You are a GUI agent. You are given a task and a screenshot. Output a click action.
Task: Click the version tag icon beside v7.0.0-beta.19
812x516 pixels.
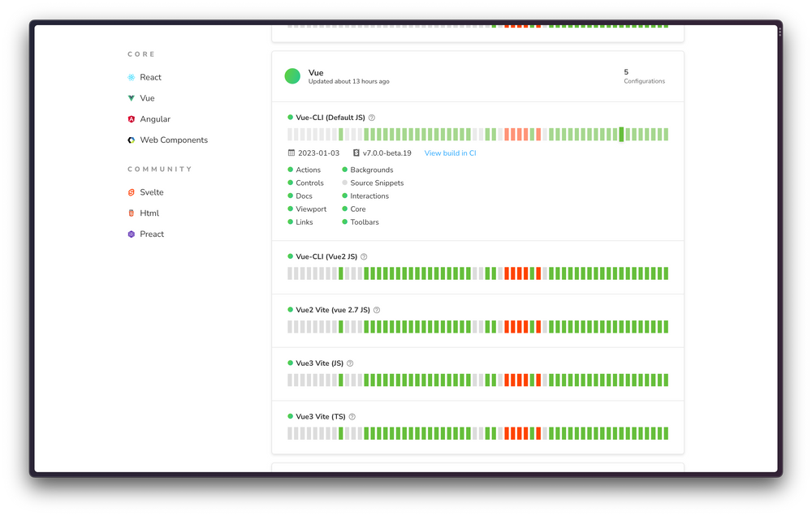pos(355,153)
